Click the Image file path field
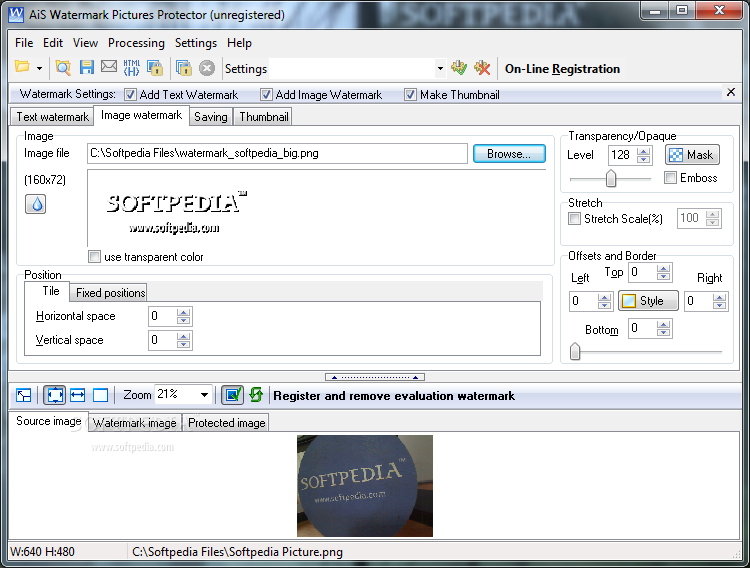The width and height of the screenshot is (750, 568). click(277, 154)
